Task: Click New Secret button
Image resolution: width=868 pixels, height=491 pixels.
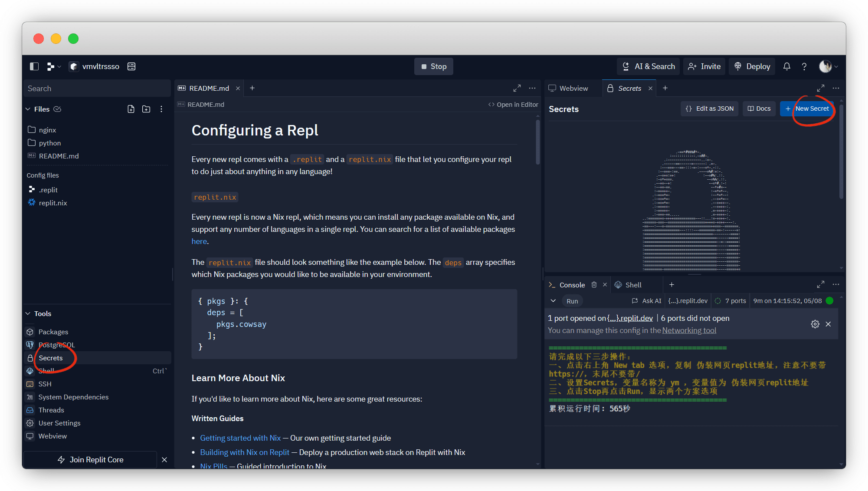Action: point(807,109)
